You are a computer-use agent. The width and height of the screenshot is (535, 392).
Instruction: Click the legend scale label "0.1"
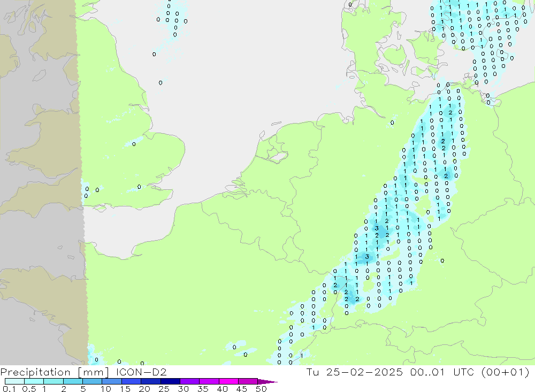pos(9,389)
